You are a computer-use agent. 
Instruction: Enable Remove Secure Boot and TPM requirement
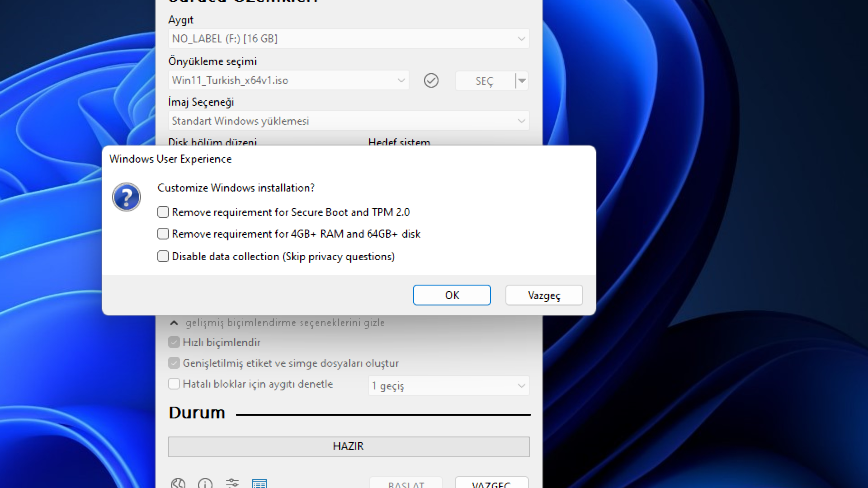coord(163,212)
